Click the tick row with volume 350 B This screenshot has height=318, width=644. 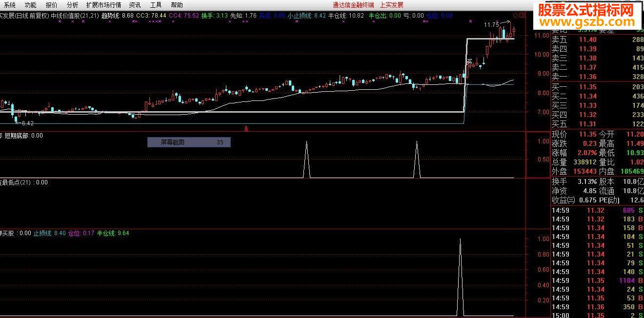click(x=598, y=307)
